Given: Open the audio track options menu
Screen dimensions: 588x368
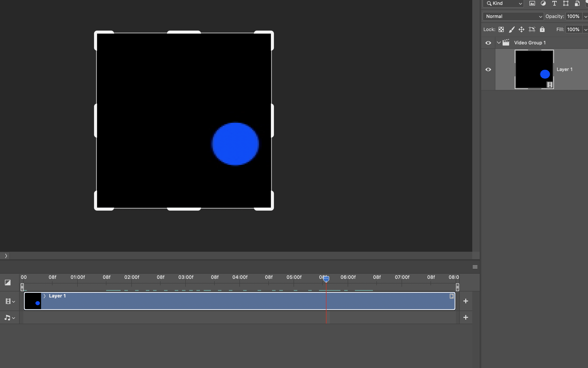Looking at the screenshot, I should point(10,318).
